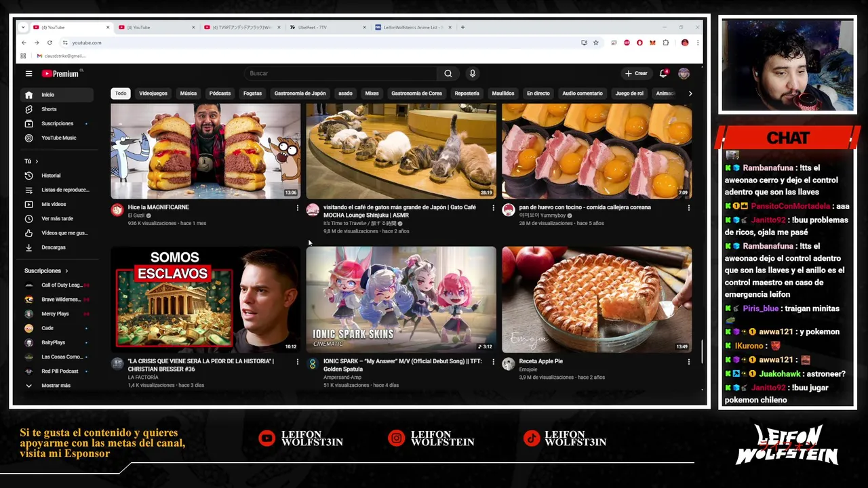Switch to LeifonWolfstein's Anime List tab
Viewport: 868px width, 488px height.
[x=414, y=27]
